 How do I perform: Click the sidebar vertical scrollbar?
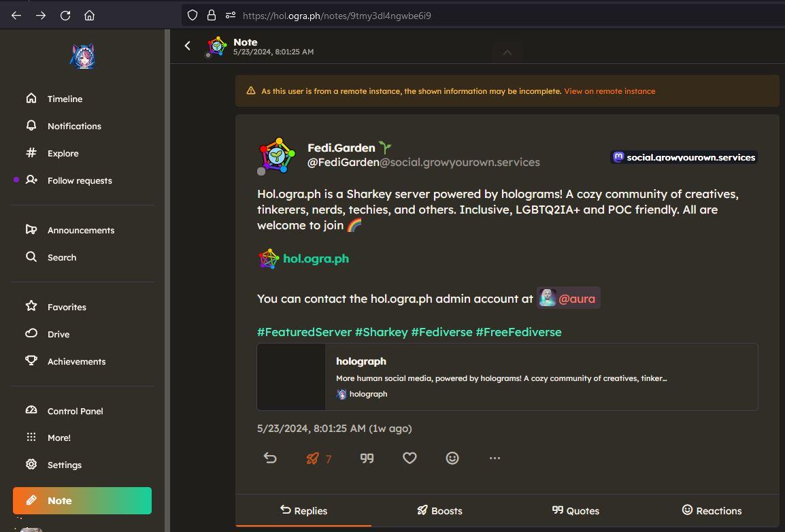pos(167,280)
